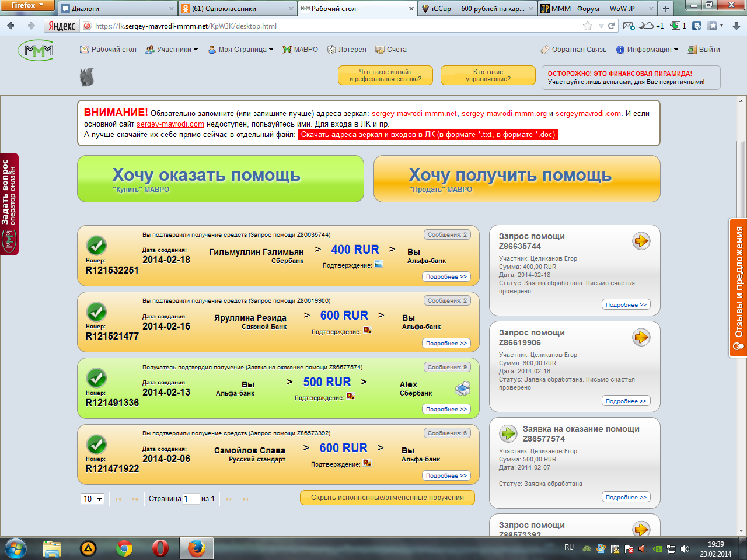
Task: Click green checkmark for order R121491336
Action: 96,377
